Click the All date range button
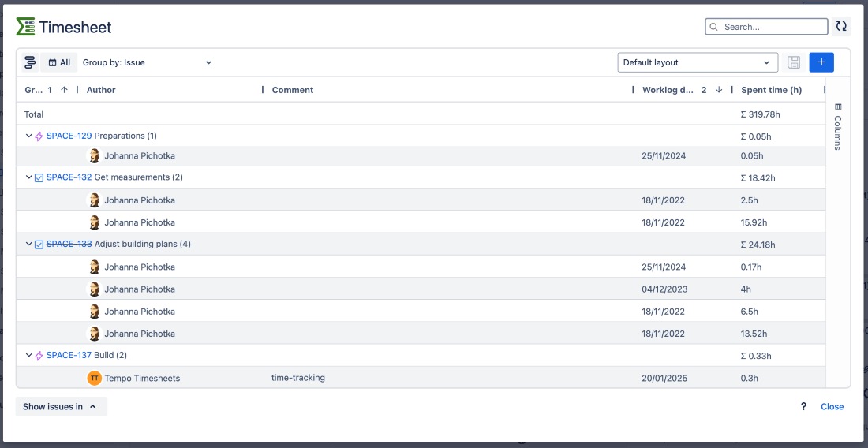The width and height of the screenshot is (868, 448). [x=59, y=62]
